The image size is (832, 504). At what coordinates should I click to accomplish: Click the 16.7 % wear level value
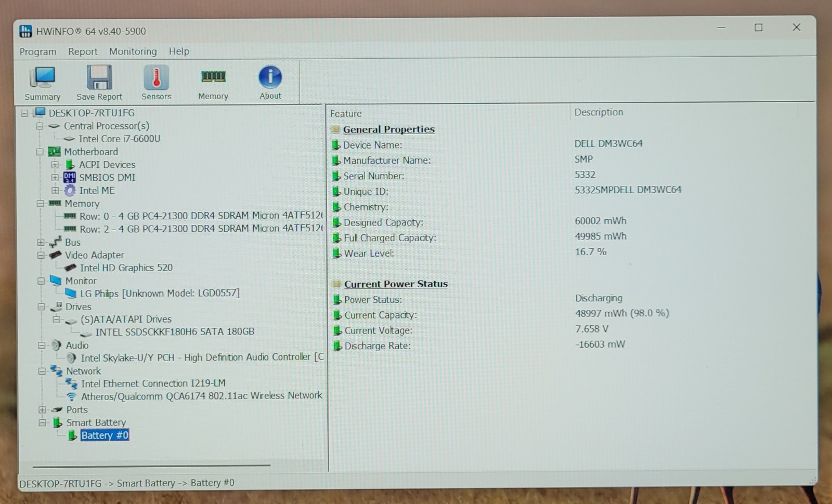pos(591,251)
